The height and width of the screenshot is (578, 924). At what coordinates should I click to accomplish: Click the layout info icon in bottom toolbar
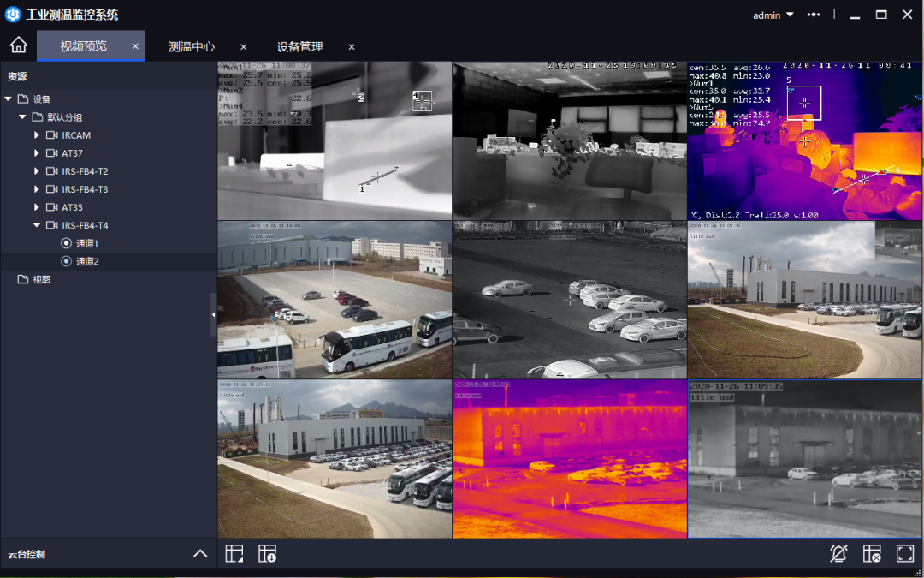267,554
